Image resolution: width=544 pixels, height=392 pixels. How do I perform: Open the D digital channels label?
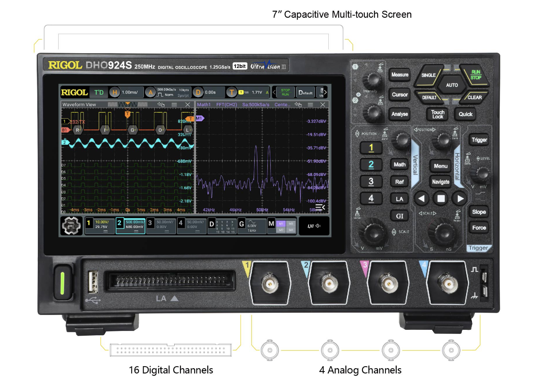point(222,226)
